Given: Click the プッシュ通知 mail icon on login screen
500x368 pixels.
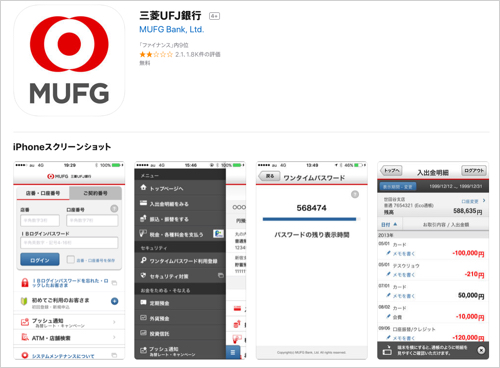Looking at the screenshot, I should pos(25,322).
